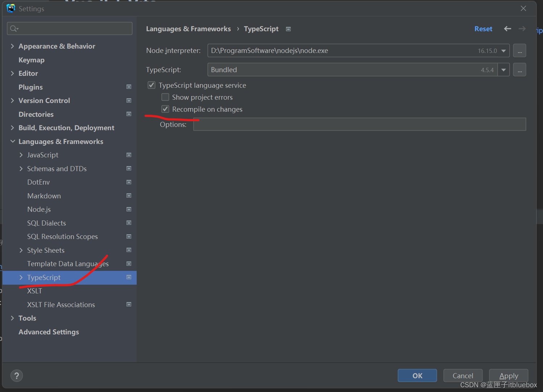The image size is (543, 392).
Task: Open the help question mark icon
Action: click(x=17, y=376)
